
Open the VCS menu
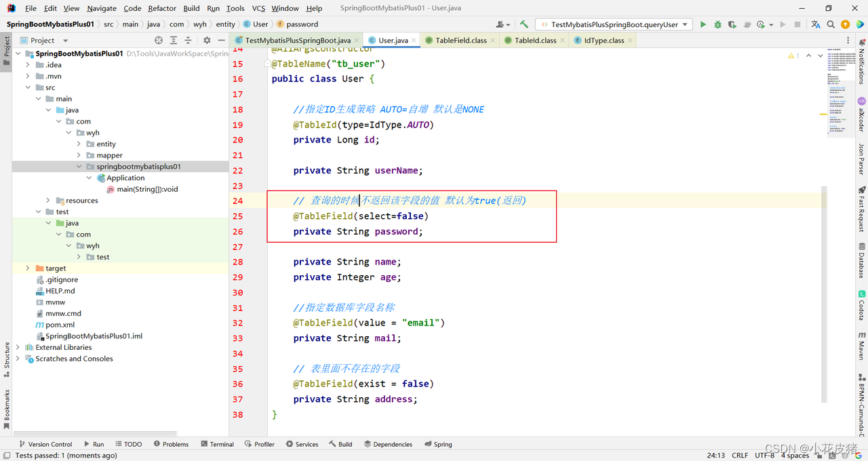[258, 8]
